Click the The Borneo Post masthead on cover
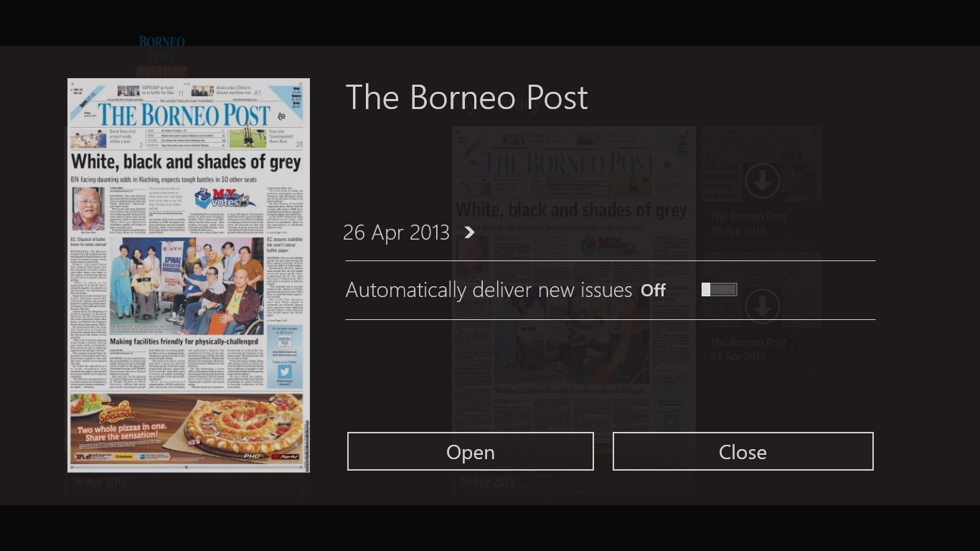This screenshot has width=980, height=551. point(184,115)
